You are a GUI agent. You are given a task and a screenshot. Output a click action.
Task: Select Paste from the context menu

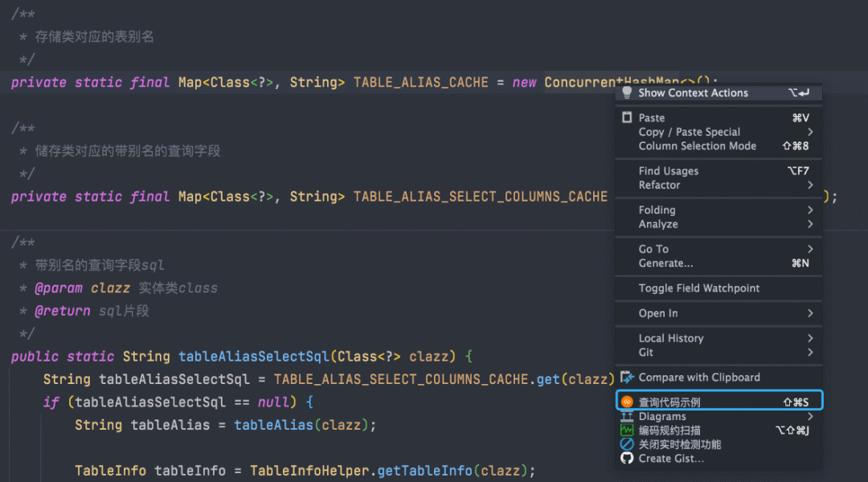(719, 118)
